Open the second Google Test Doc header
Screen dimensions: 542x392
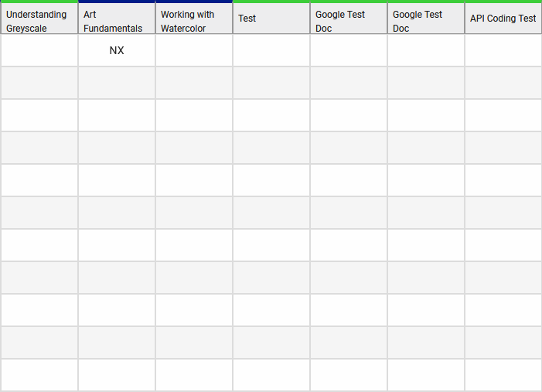tap(426, 19)
